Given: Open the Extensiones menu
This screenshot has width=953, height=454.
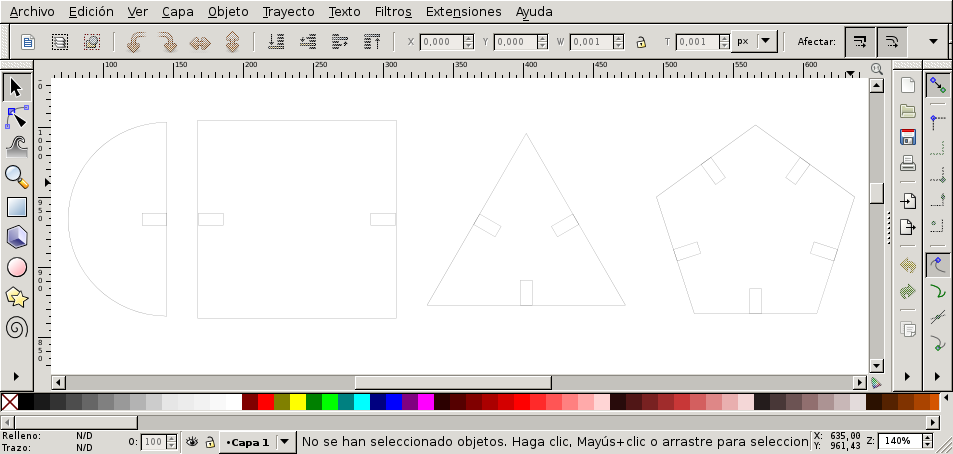Looking at the screenshot, I should click(464, 12).
